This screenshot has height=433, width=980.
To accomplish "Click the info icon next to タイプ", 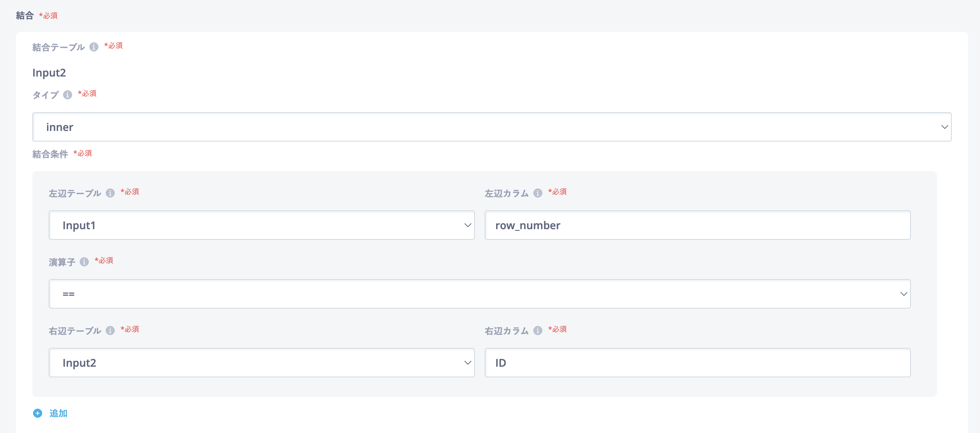I will 68,95.
